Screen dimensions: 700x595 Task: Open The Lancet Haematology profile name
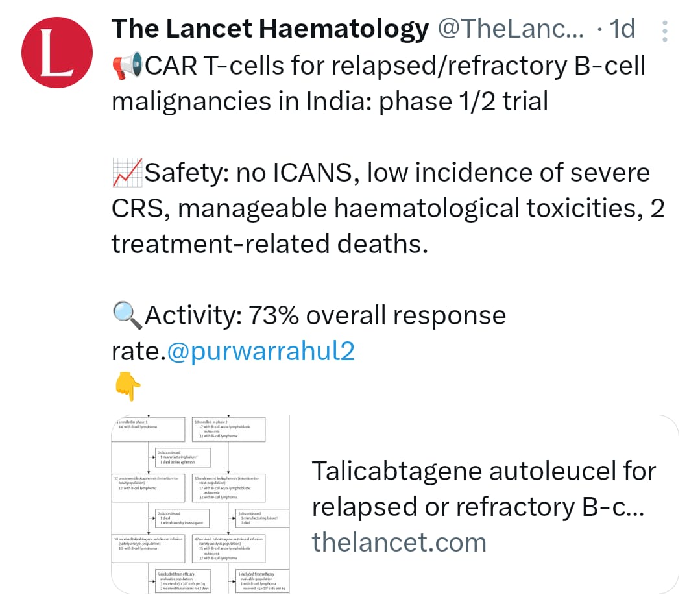click(x=270, y=29)
